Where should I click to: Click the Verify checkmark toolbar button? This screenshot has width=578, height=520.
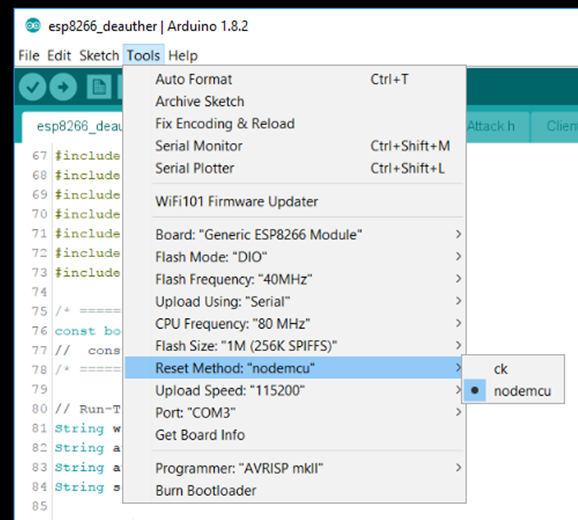pyautogui.click(x=32, y=87)
